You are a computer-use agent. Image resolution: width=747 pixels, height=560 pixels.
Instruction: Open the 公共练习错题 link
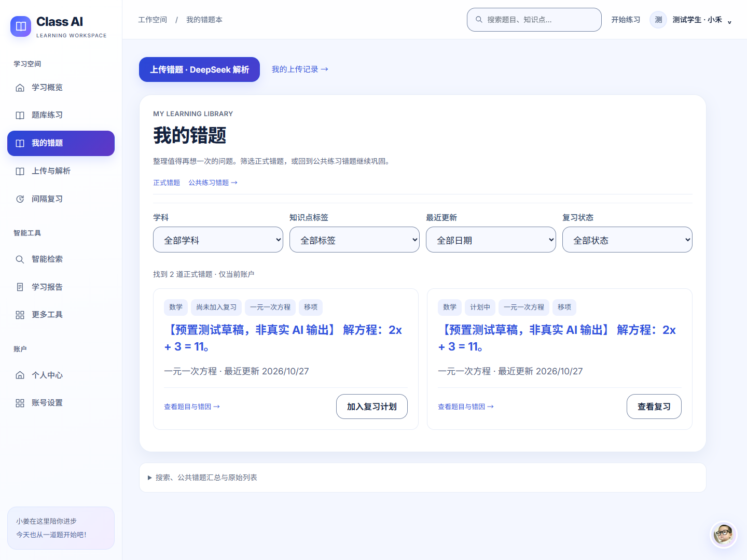click(213, 183)
